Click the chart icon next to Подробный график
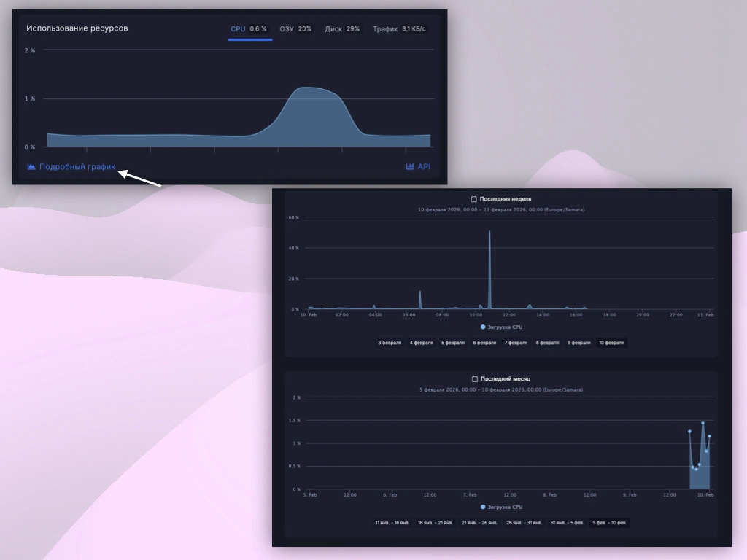The width and height of the screenshot is (747, 560). click(30, 166)
